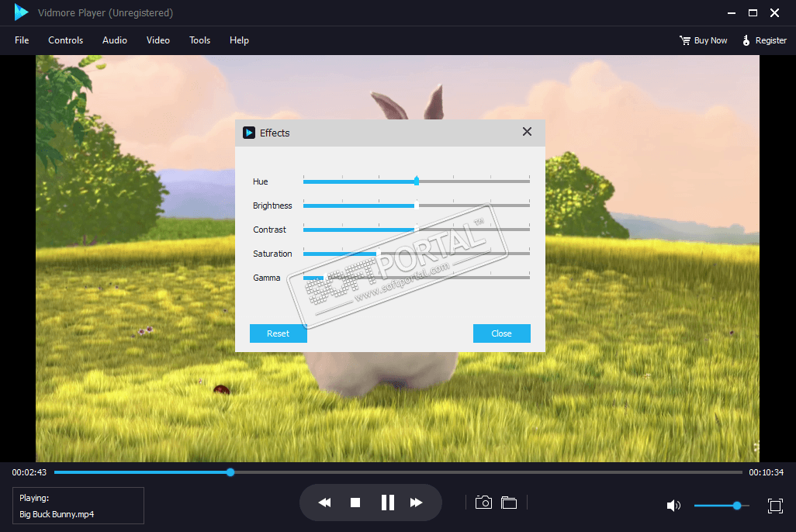Screen dimensions: 796x532
Task: Click the rewind playback button
Action: (x=324, y=503)
